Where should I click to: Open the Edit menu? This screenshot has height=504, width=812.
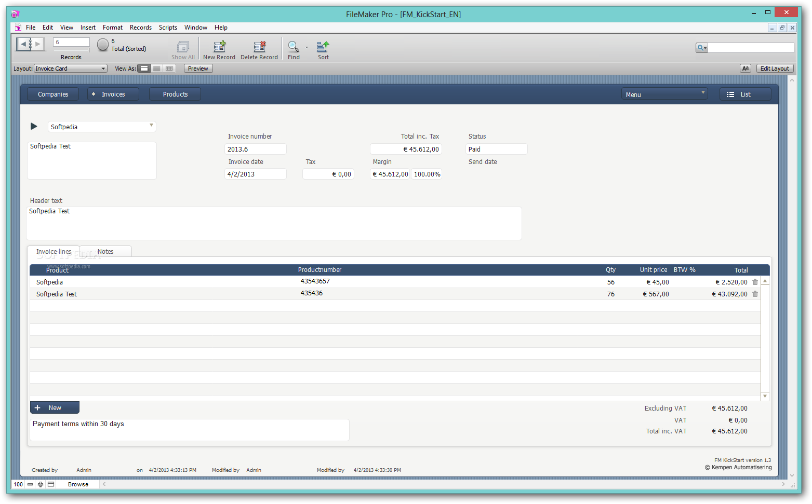click(x=48, y=28)
